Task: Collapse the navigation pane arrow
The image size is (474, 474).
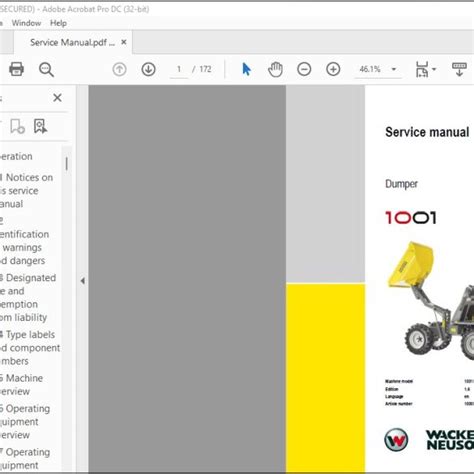Action: 82,281
